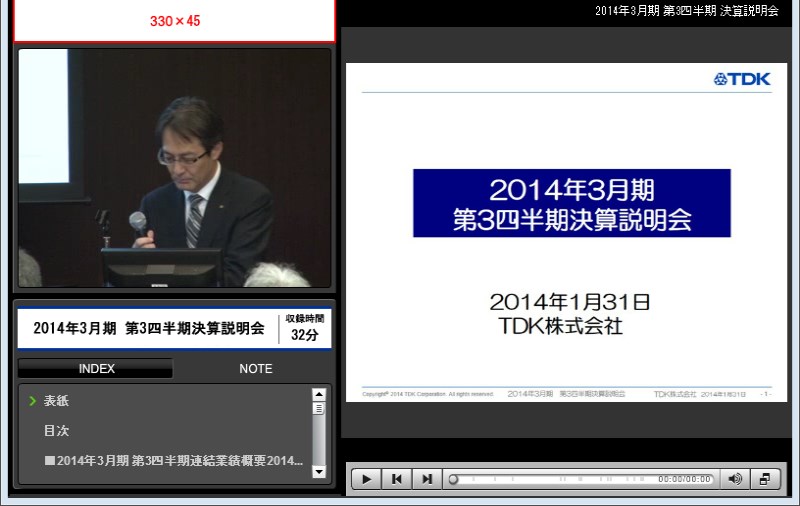Click the index list scrollbar thumb

coord(319,409)
